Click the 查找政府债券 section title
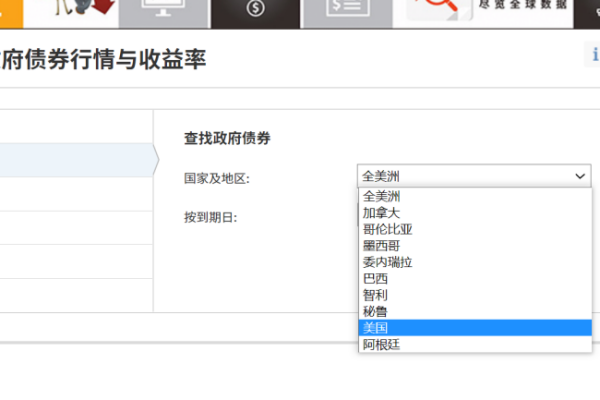 [227, 139]
